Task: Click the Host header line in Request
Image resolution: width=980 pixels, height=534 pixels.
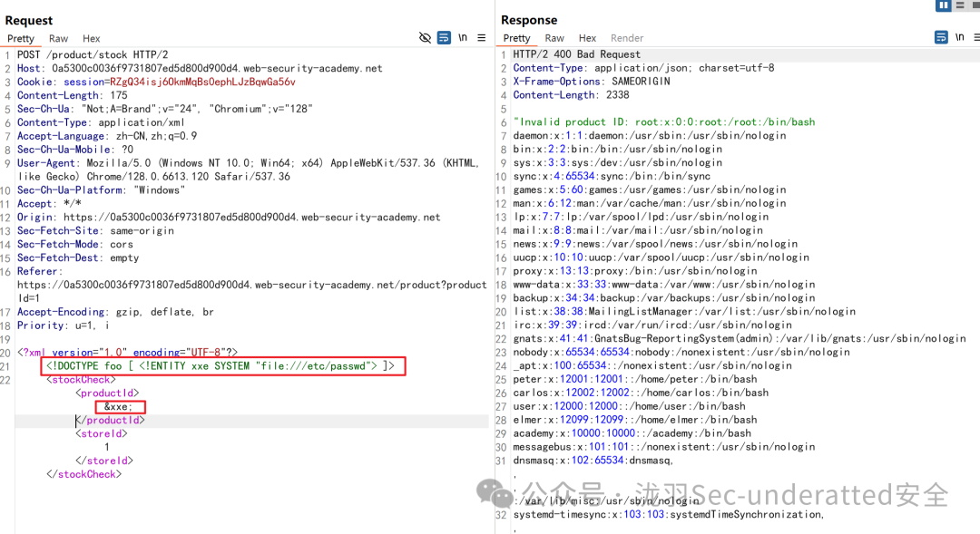Action: point(200,69)
